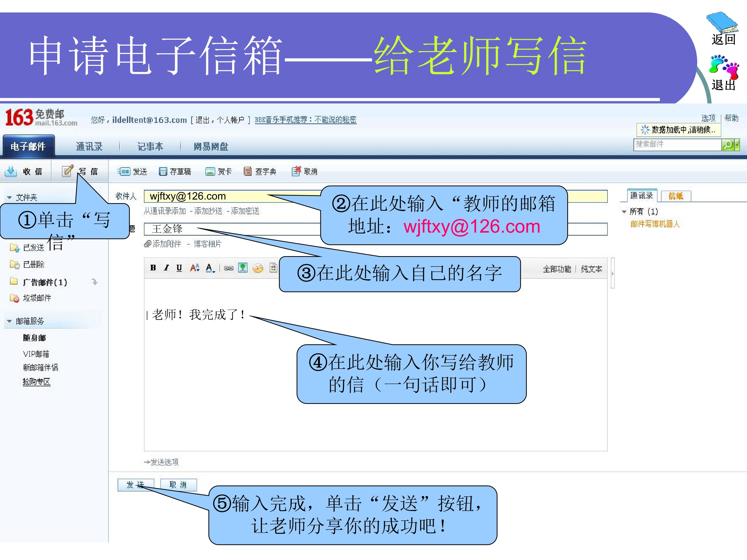Expand the 所有 (1) contacts group
747x560 pixels.
point(624,212)
